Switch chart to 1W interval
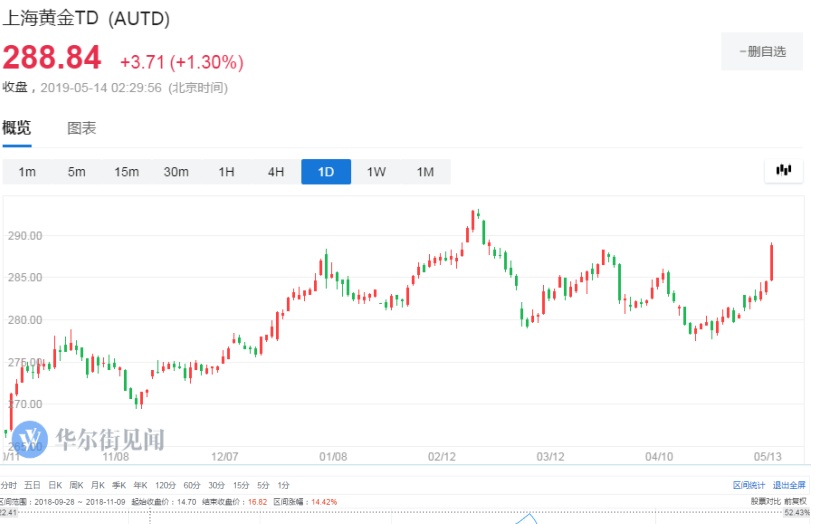Viewport: 815px width, 524px height. click(376, 172)
